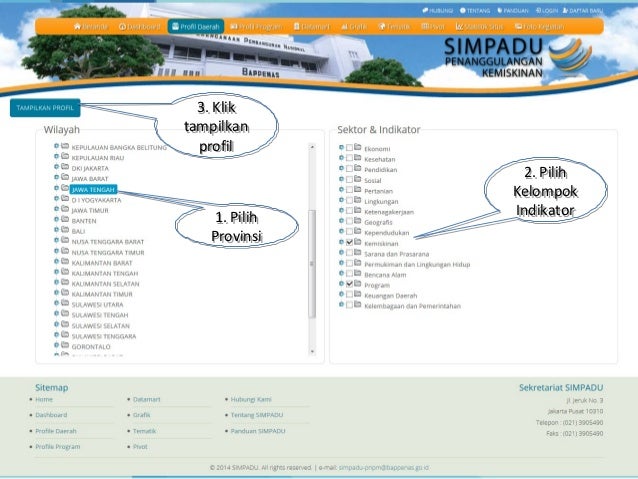This screenshot has height=479, width=638.
Task: Click the folder icon for KALIMANTAN BARAT
Action: (65, 262)
